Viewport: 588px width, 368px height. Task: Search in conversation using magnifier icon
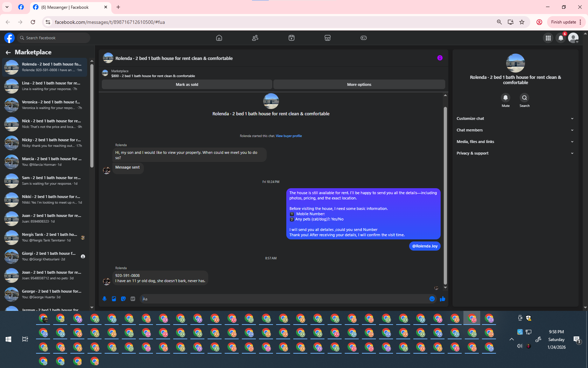click(524, 98)
